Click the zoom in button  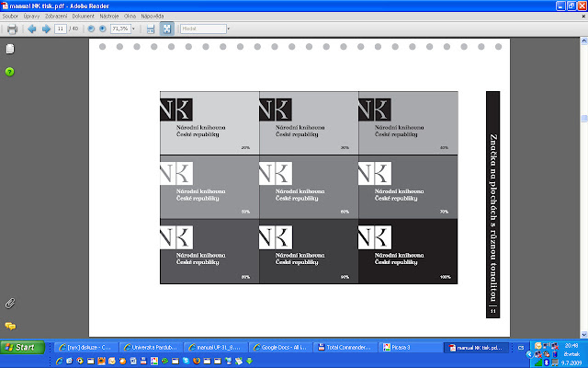[x=103, y=29]
